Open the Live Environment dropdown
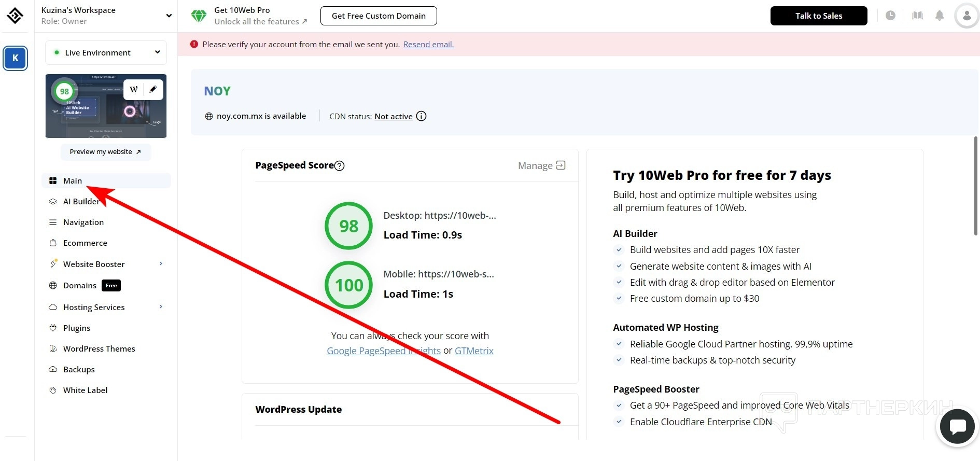Image resolution: width=980 pixels, height=461 pixels. point(106,52)
